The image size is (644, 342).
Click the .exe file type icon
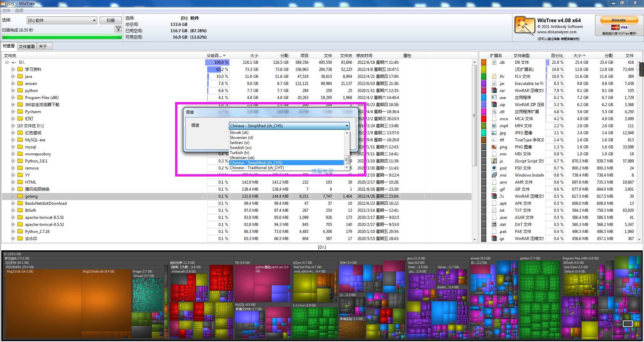coord(494,98)
